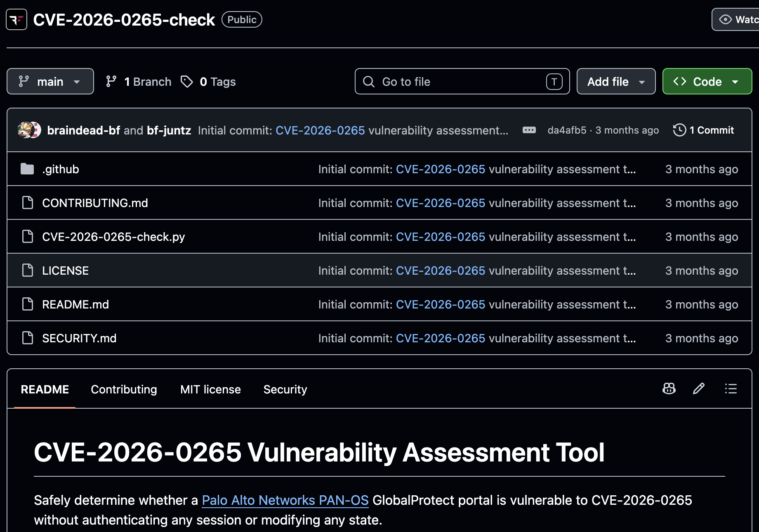Click the CVE-2026-0265-check.py file icon
The image size is (759, 532).
(x=28, y=237)
